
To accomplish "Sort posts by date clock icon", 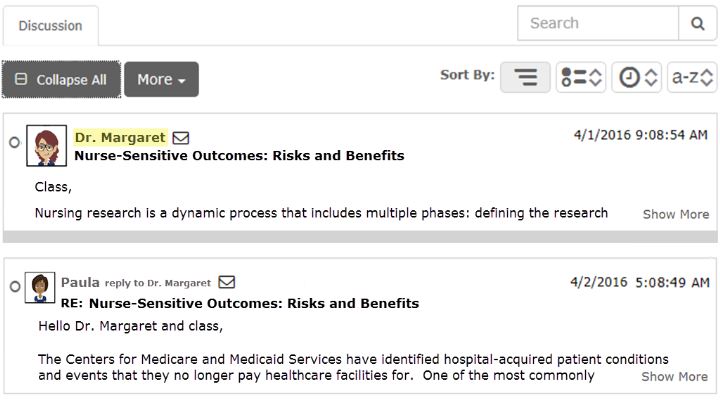I will click(636, 77).
